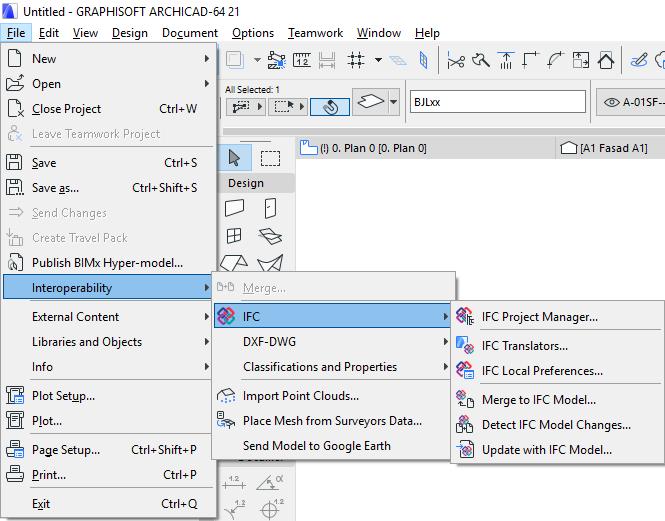Choose Detect IFC Model Changes
This screenshot has height=521, width=665.
pyautogui.click(x=557, y=425)
